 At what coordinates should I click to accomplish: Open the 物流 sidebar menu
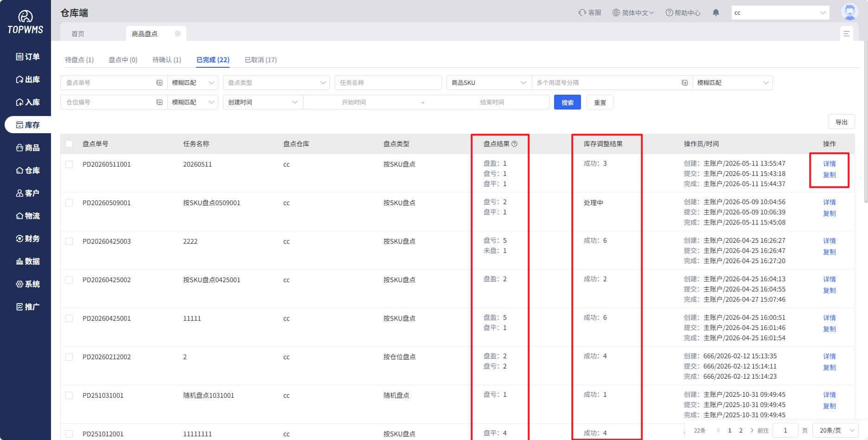click(28, 216)
